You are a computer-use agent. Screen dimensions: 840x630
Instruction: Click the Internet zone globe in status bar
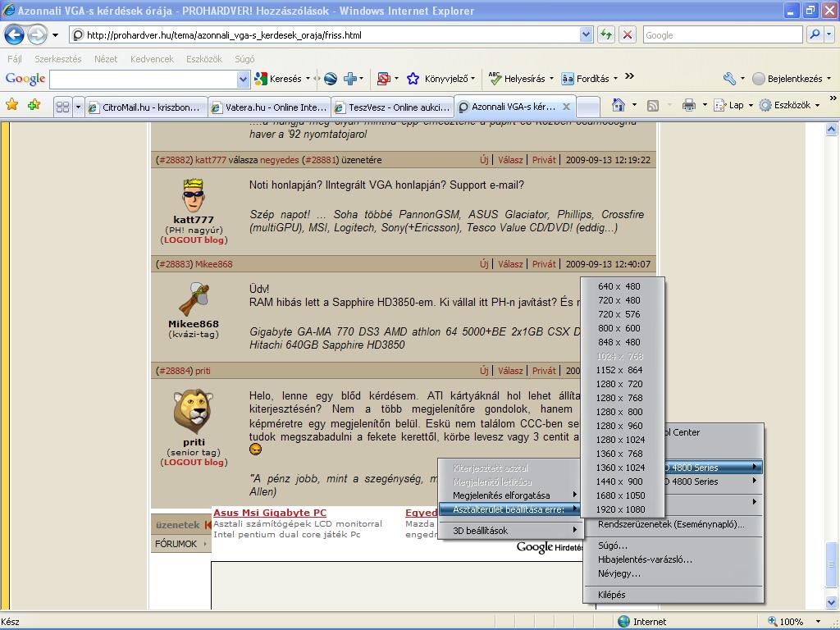click(623, 622)
